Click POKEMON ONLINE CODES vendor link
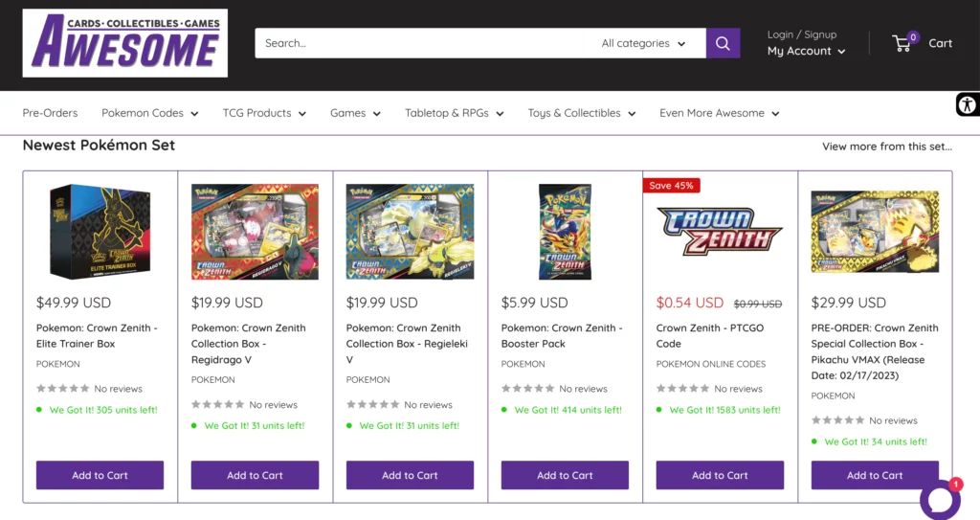 [x=711, y=364]
